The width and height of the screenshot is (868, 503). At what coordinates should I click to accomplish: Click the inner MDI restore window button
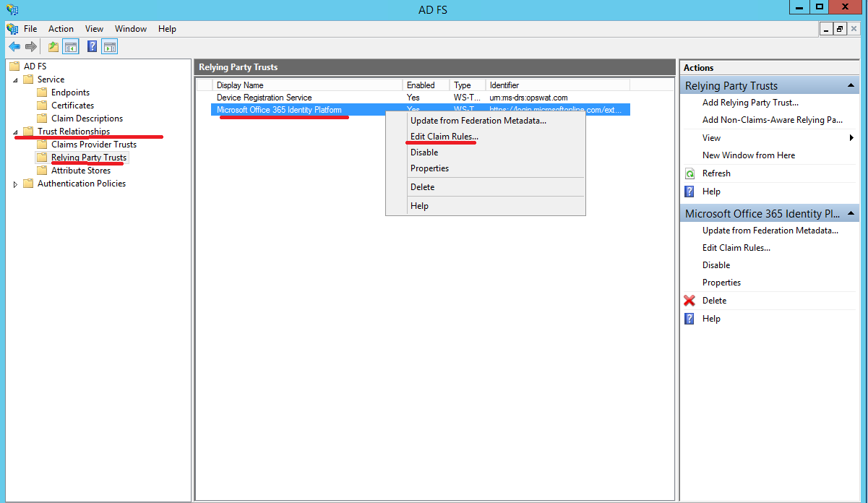click(x=840, y=29)
